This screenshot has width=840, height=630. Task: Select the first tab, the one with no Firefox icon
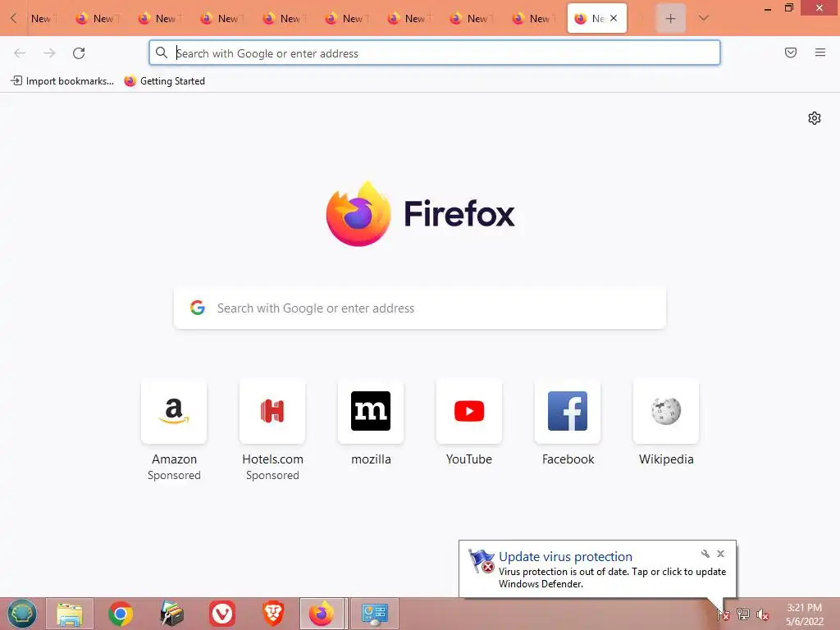43,18
